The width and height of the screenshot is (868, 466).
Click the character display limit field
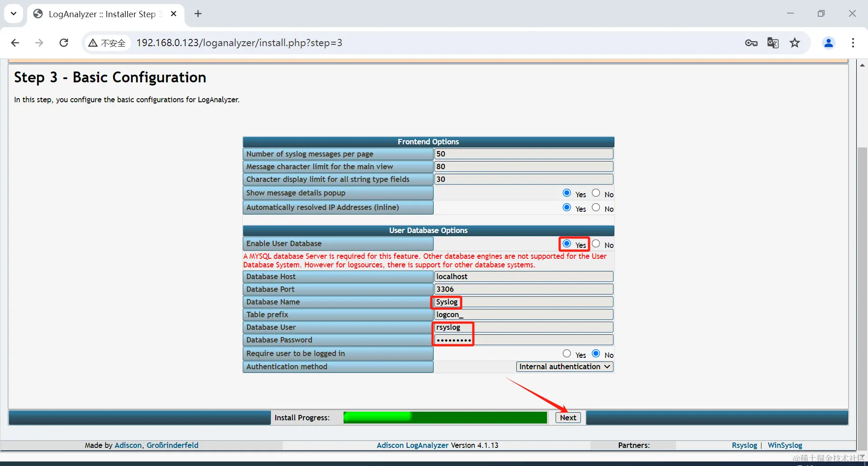coord(524,179)
